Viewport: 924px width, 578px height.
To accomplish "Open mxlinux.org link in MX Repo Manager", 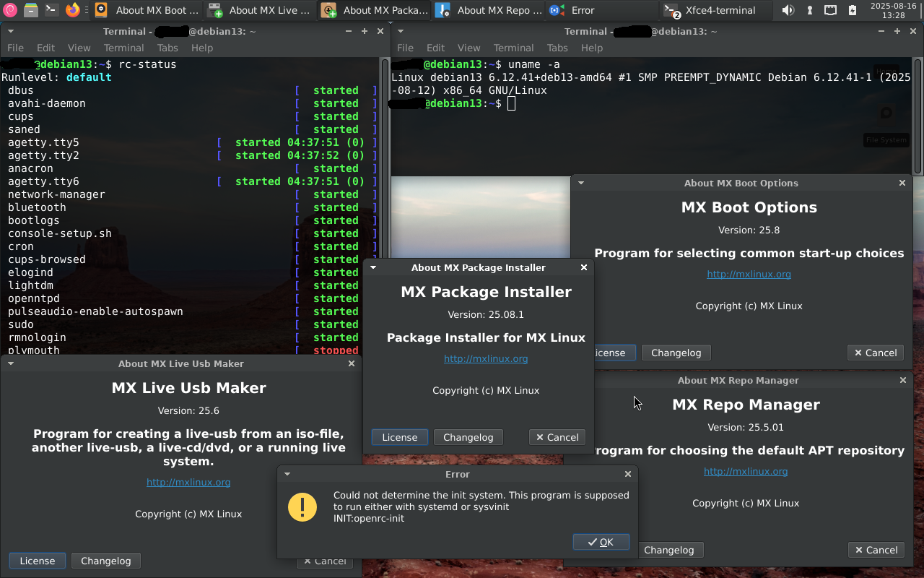I will 746,472.
